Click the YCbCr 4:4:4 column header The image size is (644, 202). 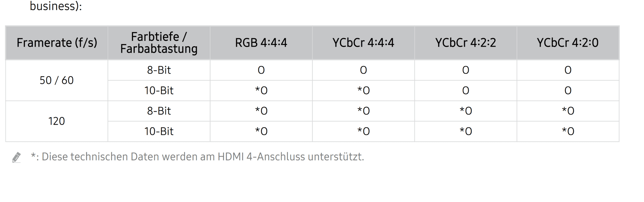point(363,43)
